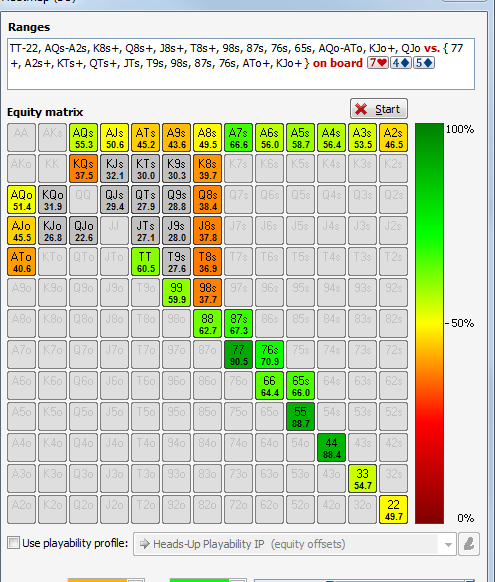The width and height of the screenshot is (495, 582).
Task: Click the TT pair cell in the matrix
Action: 145,262
